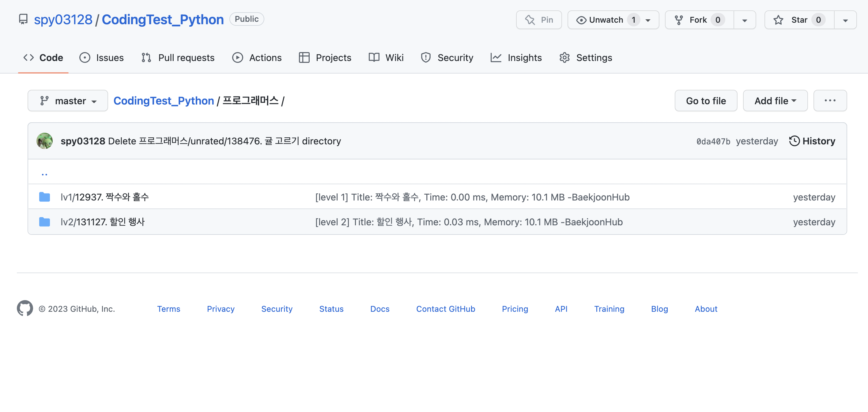Open the Issues tab
The width and height of the screenshot is (868, 412).
click(101, 58)
